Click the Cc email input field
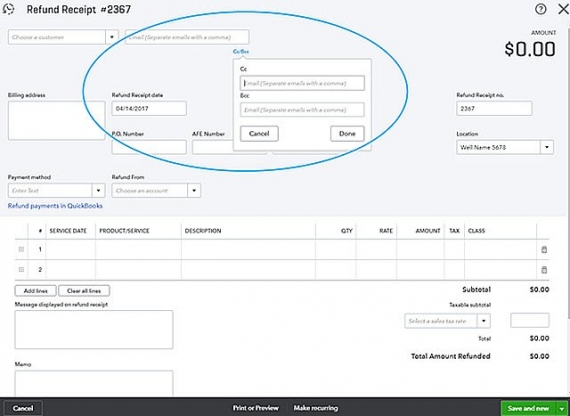This screenshot has width=570, height=416. [x=302, y=83]
